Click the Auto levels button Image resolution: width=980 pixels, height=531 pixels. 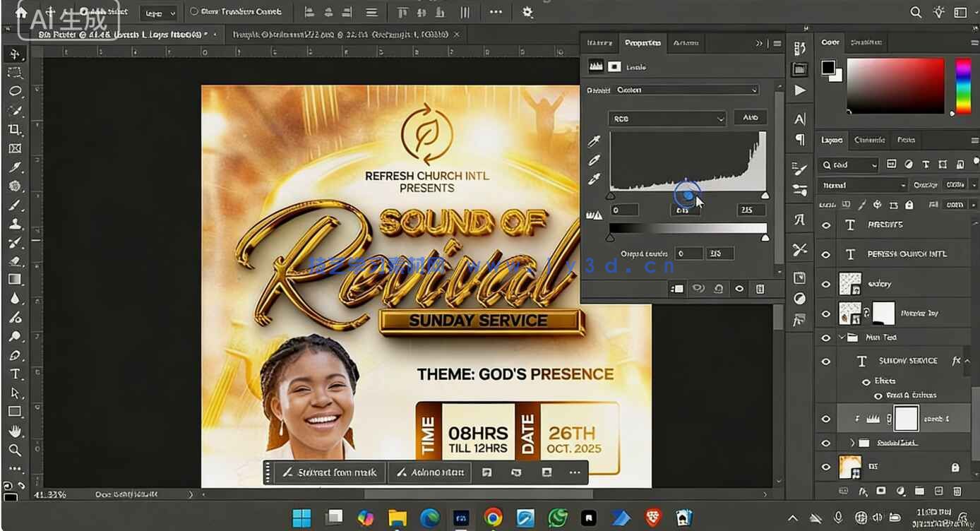750,118
